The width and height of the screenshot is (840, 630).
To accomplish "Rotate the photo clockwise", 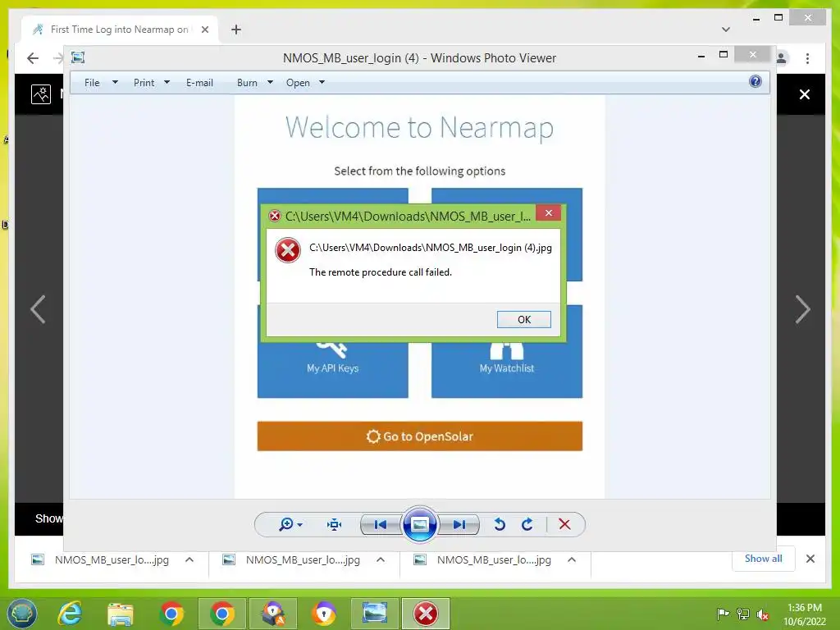I will pos(527,524).
